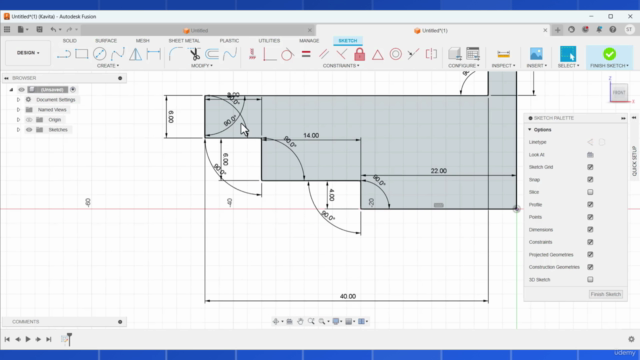Open the MODIFY dropdown menu
Screen dimensions: 640x360
pos(202,66)
